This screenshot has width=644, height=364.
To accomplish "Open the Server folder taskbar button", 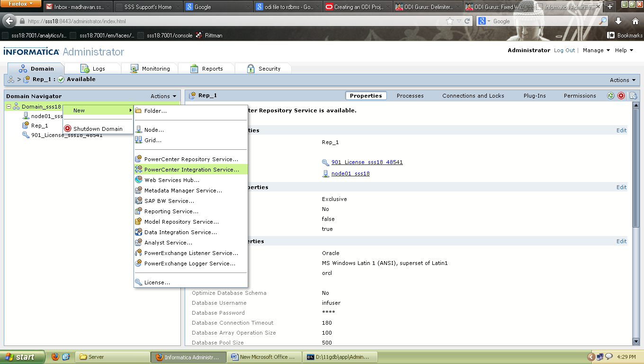I will 112,357.
